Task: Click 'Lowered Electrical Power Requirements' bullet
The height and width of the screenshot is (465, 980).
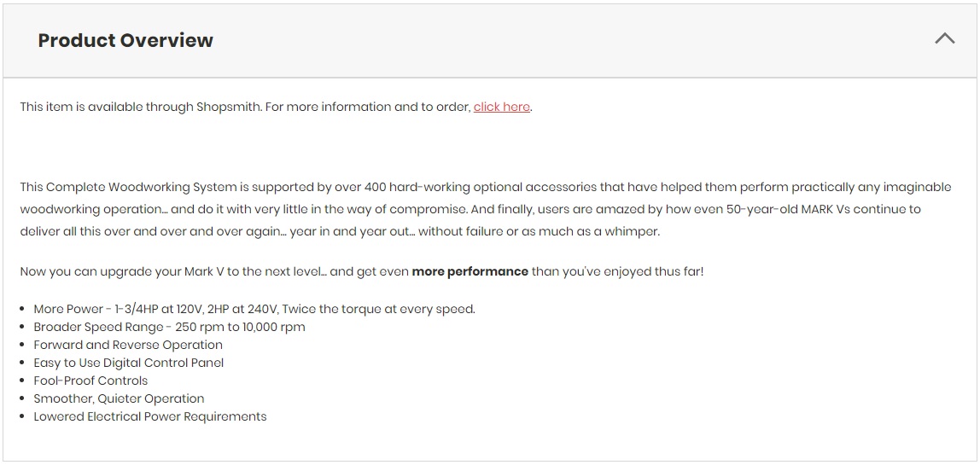Action: click(x=150, y=416)
